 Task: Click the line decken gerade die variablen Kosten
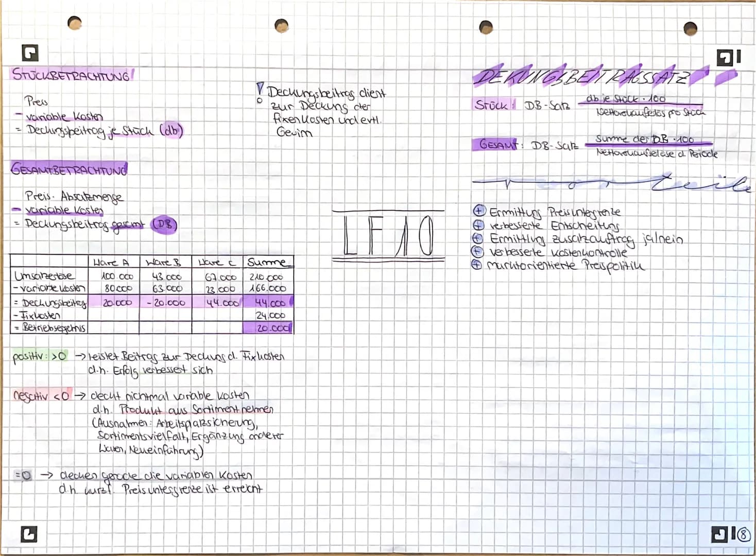click(156, 475)
